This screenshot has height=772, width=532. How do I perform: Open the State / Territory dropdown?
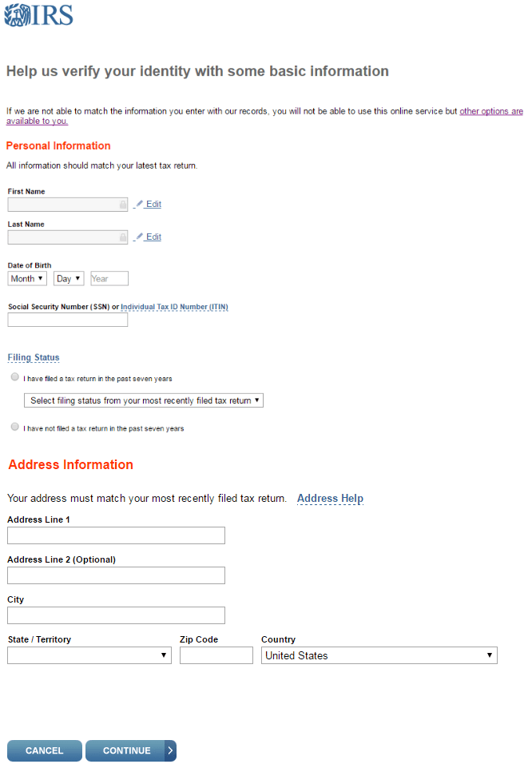(89, 655)
